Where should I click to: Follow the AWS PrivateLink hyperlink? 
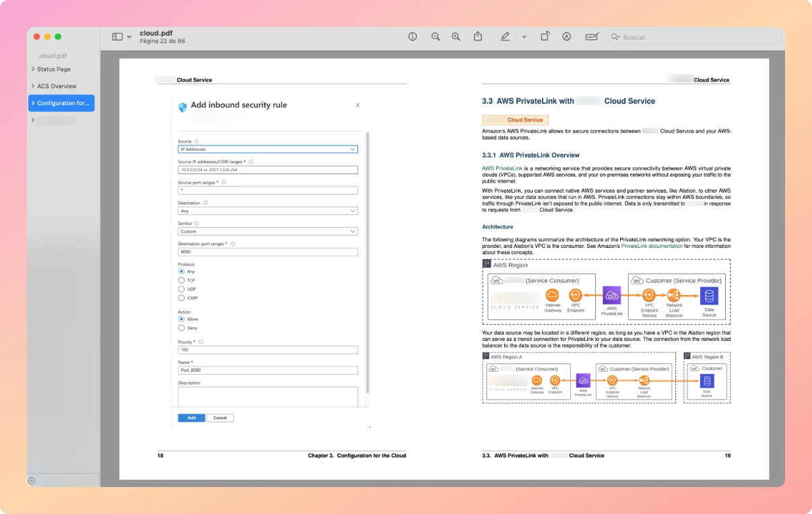(x=502, y=168)
